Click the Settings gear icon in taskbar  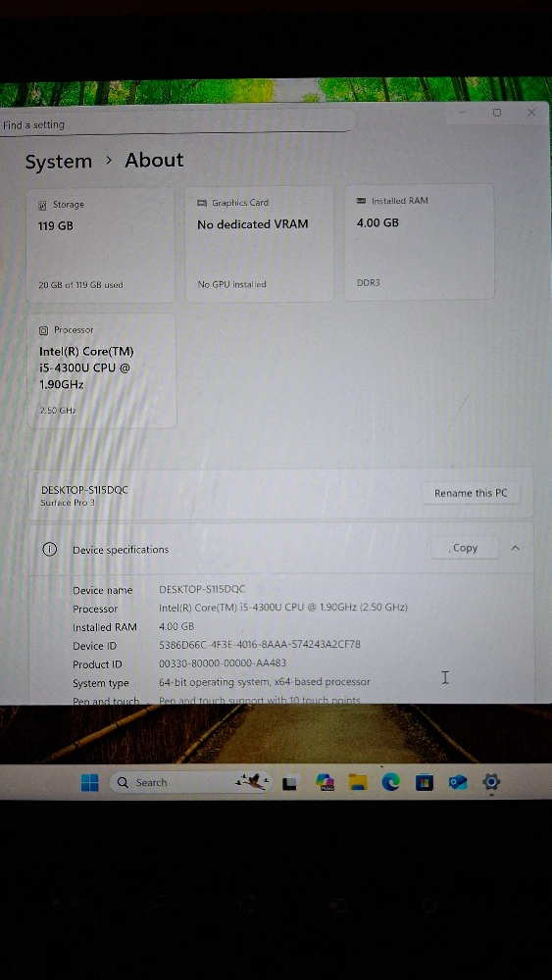point(491,781)
